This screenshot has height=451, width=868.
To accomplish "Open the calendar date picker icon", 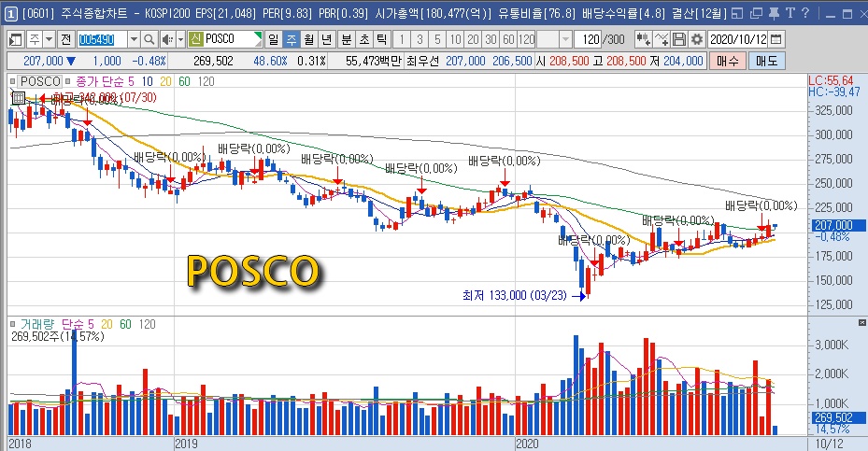I will coord(776,39).
